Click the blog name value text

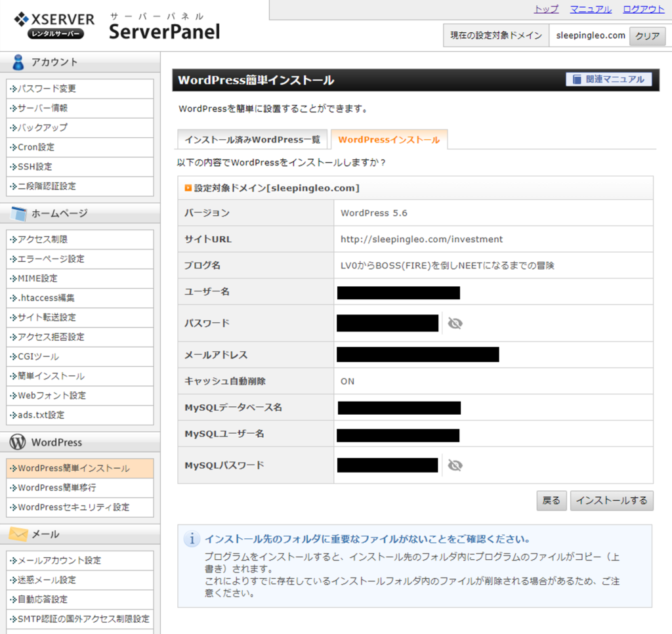tap(448, 265)
